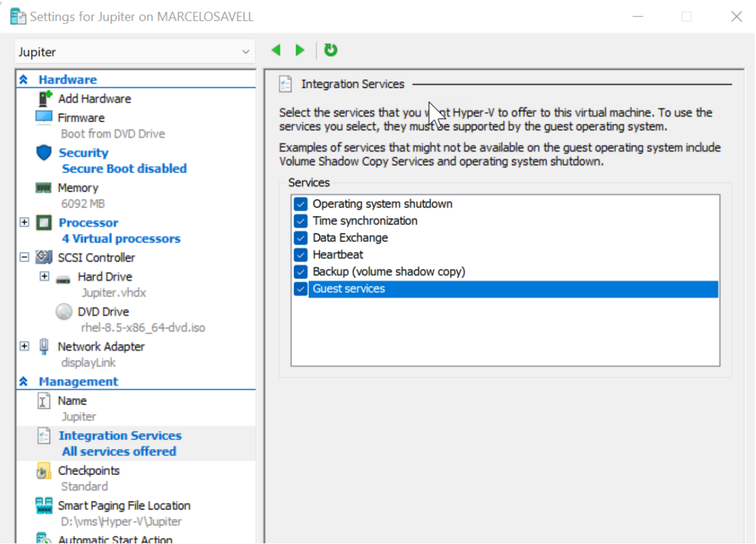
Task: Collapse the Hardware section header
Action: click(x=24, y=80)
